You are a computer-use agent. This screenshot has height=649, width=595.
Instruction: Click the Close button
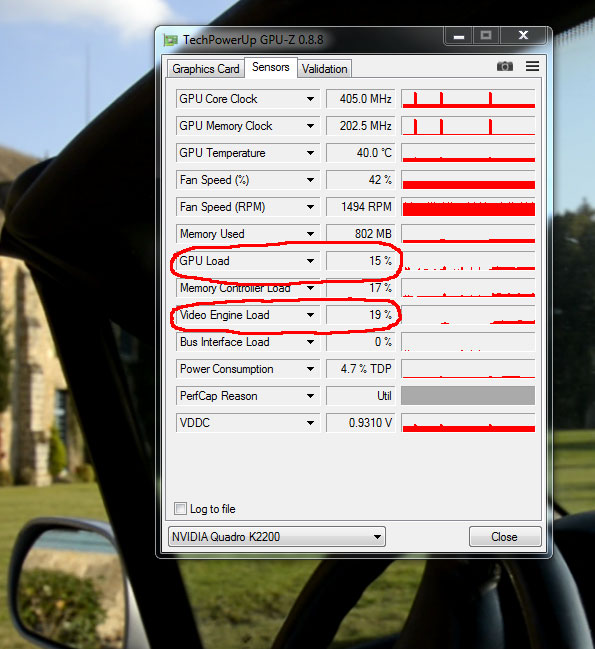tap(505, 536)
